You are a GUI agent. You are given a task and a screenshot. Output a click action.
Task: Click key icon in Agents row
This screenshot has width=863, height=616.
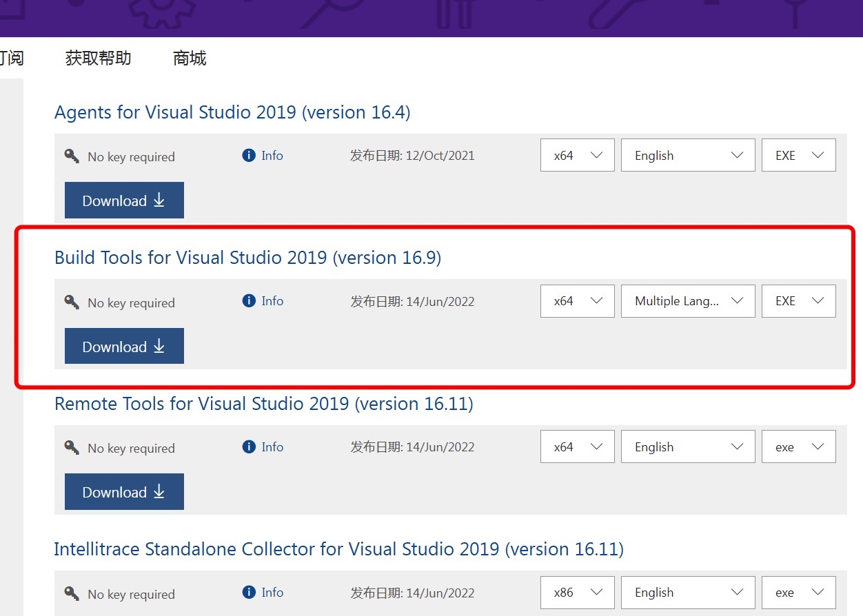[72, 156]
